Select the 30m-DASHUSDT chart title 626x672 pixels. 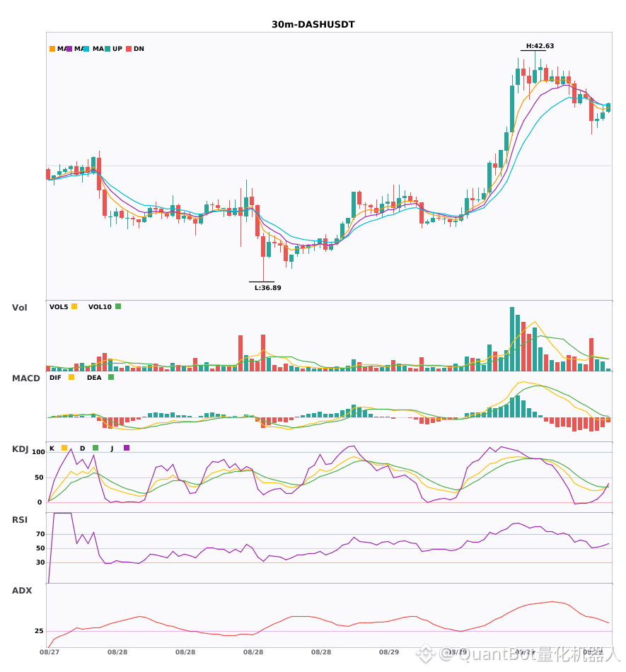click(313, 25)
